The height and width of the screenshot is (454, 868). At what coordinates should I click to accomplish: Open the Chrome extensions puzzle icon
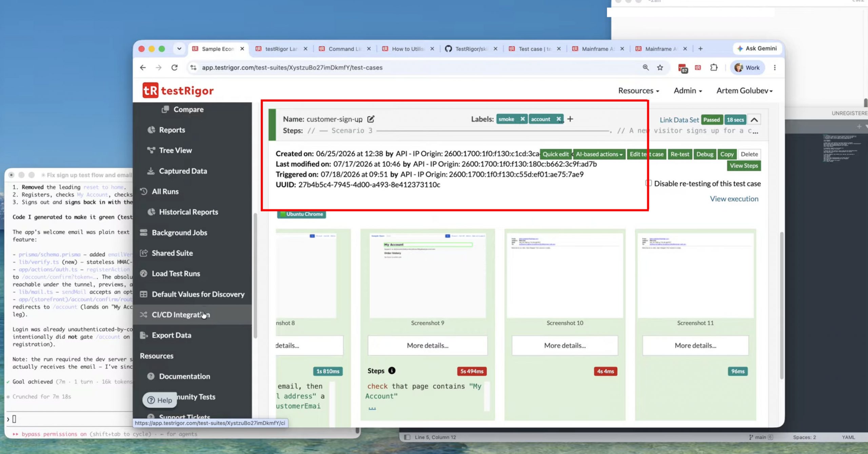pos(714,68)
